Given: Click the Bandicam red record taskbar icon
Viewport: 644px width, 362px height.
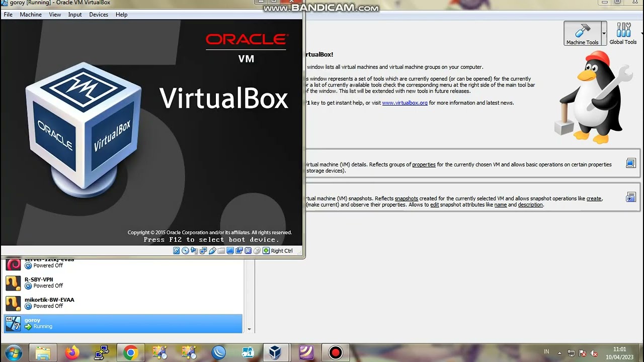Looking at the screenshot, I should click(335, 353).
